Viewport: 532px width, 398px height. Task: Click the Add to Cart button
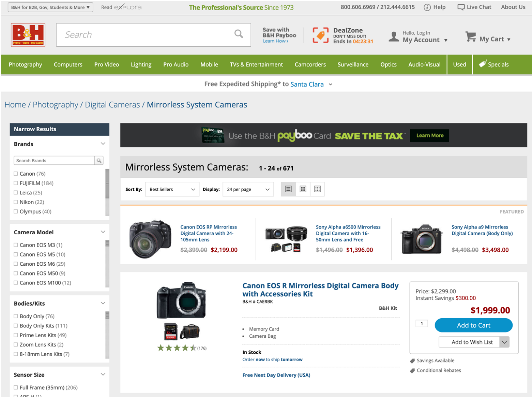pyautogui.click(x=474, y=325)
